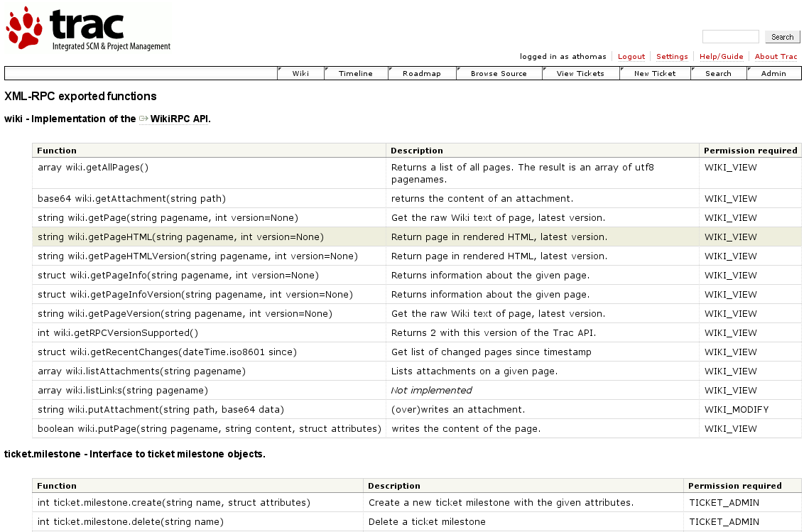Switch to the Timeline tab
Image resolution: width=804 pixels, height=532 pixels.
(x=355, y=73)
